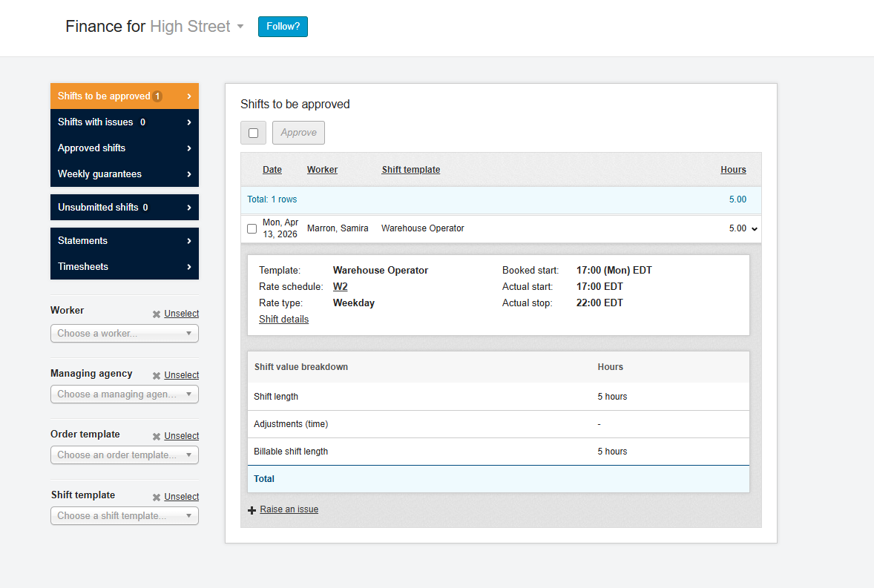Click the chevron arrow on Statements
The width and height of the screenshot is (874, 588).
189,241
